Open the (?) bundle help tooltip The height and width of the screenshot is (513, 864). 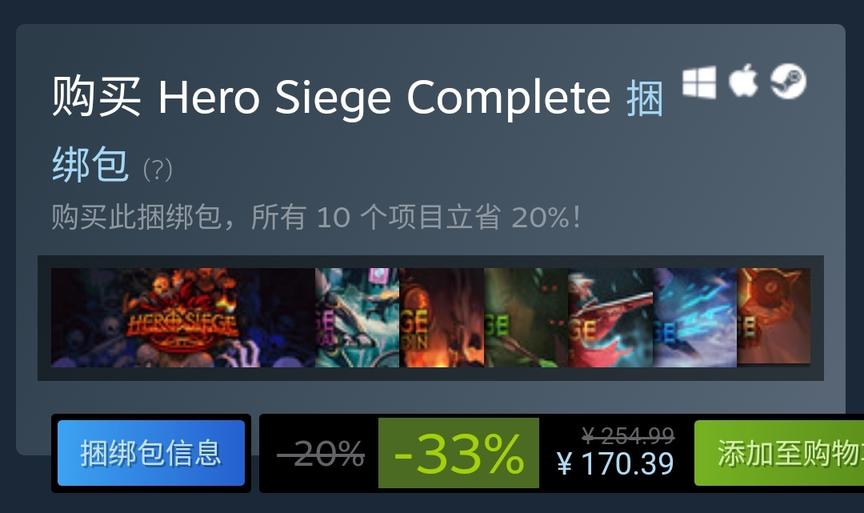(158, 170)
